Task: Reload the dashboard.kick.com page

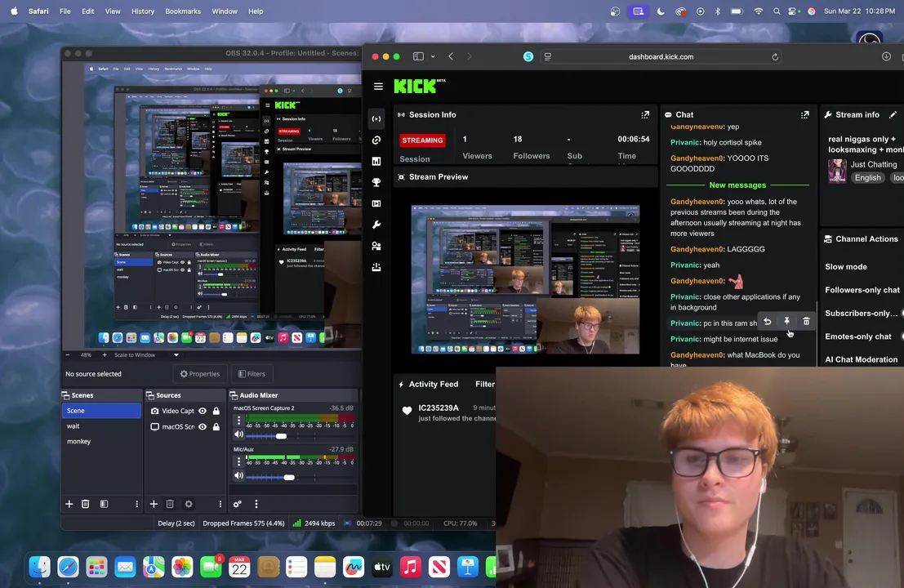Action: point(775,57)
